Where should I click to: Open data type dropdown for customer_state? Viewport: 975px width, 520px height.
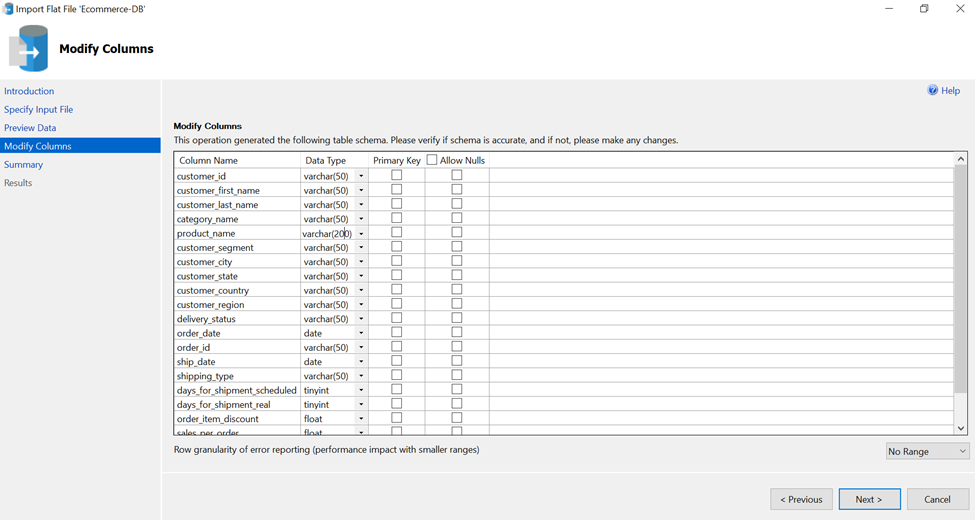click(361, 276)
